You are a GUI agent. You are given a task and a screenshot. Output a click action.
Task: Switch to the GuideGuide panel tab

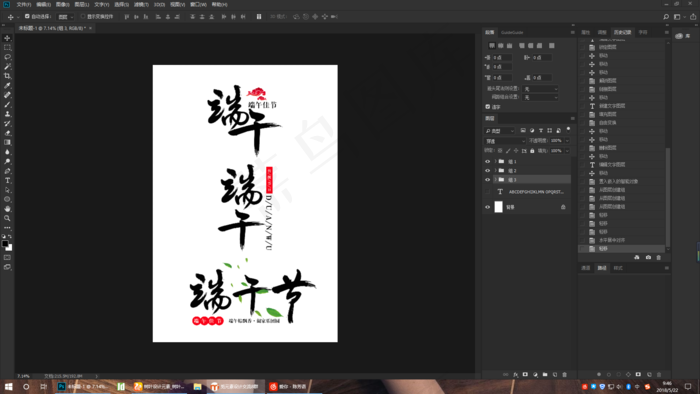click(512, 33)
